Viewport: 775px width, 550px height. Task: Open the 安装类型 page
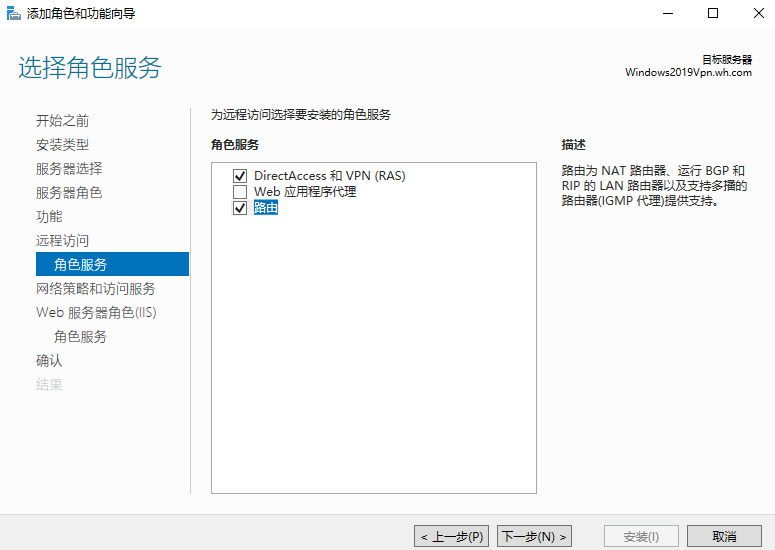[x=62, y=145]
